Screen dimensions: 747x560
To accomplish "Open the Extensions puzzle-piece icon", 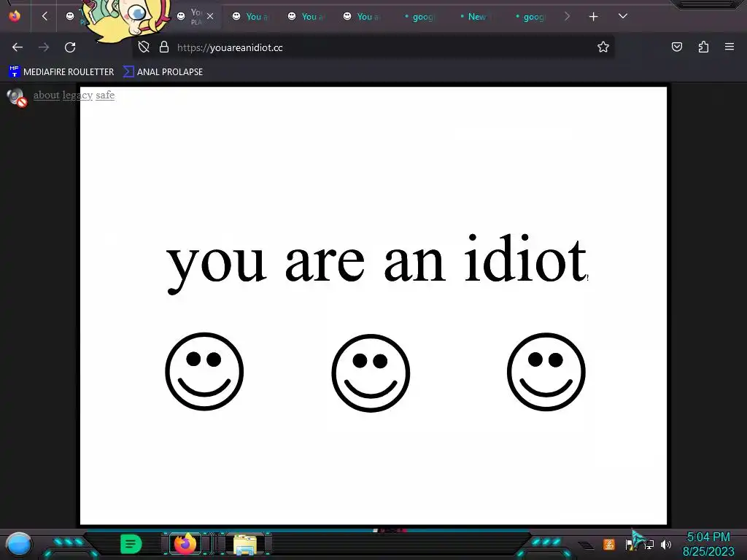I will (703, 47).
